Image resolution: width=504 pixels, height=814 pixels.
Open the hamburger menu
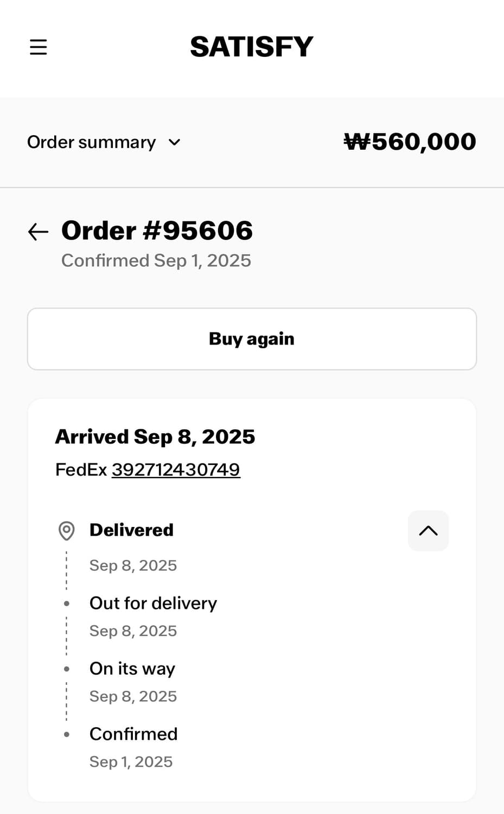click(x=38, y=47)
